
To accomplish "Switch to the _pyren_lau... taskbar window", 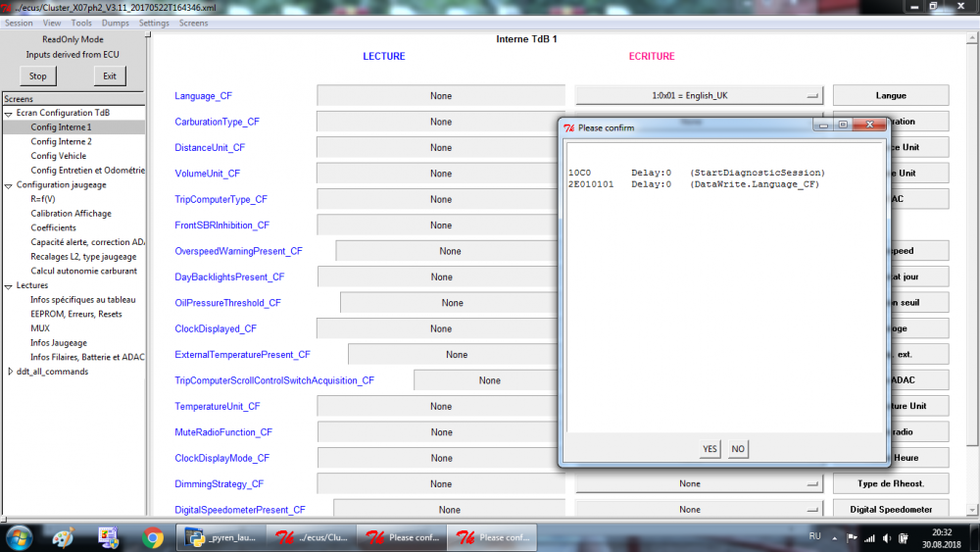I will (221, 537).
